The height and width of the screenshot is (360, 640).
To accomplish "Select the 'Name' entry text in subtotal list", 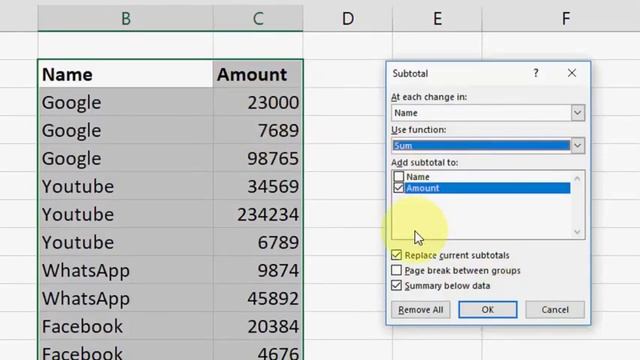I will [418, 177].
